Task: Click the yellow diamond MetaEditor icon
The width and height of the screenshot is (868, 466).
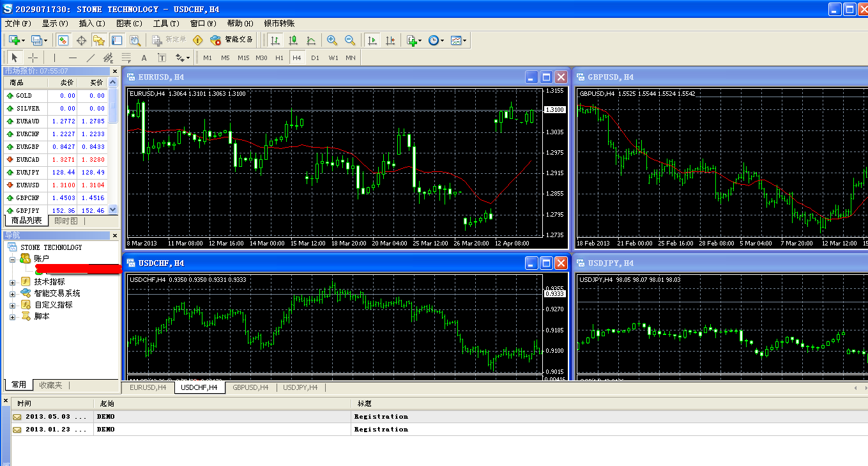Action: [x=197, y=40]
